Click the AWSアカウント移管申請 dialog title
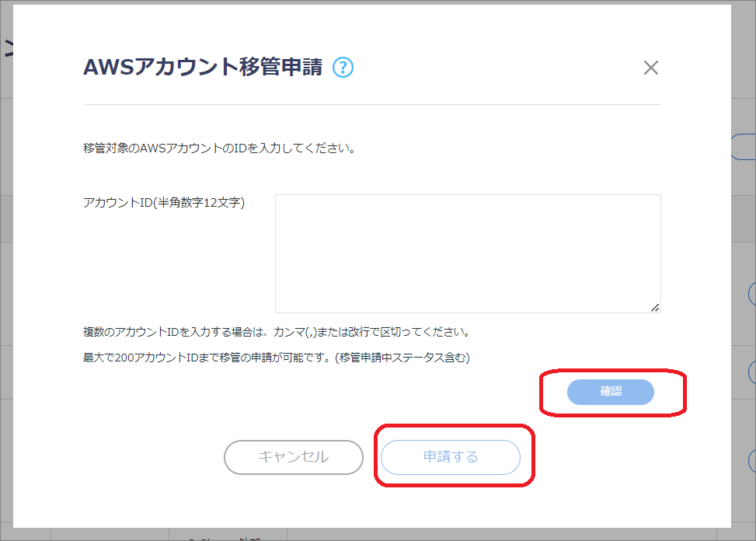Image resolution: width=756 pixels, height=541 pixels. [x=202, y=68]
